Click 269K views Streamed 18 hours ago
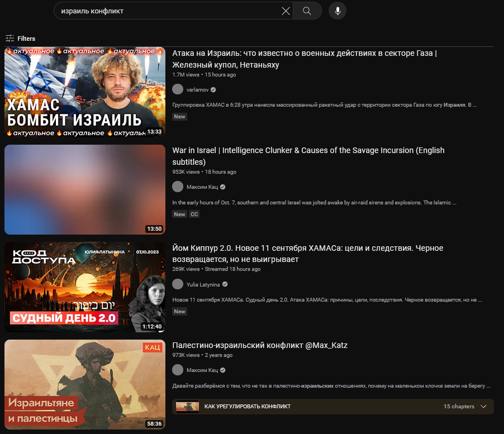Image resolution: width=504 pixels, height=434 pixels. (216, 269)
